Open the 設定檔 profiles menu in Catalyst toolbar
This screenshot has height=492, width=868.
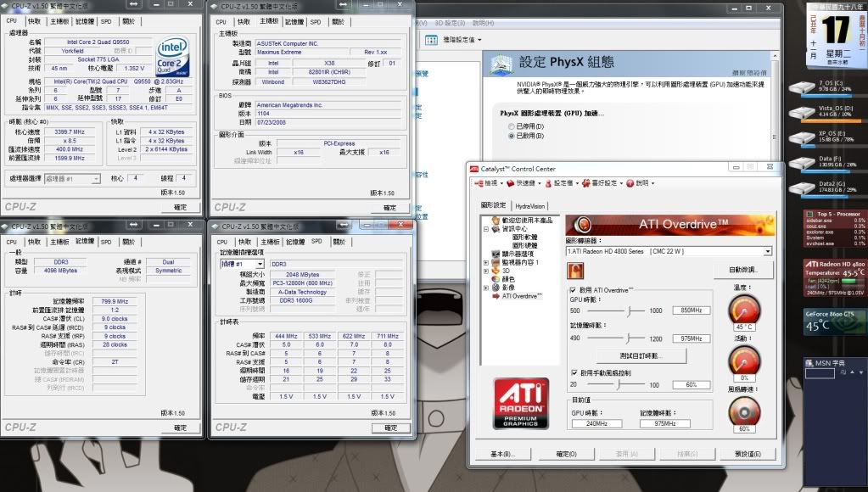pos(562,183)
